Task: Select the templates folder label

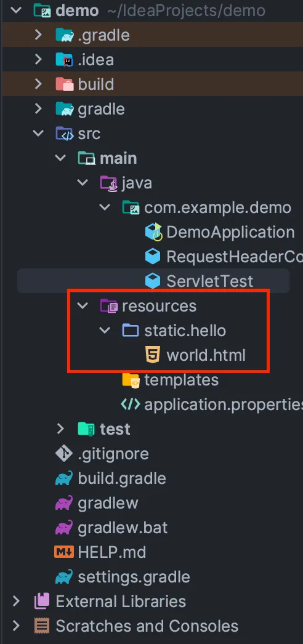Action: [181, 380]
